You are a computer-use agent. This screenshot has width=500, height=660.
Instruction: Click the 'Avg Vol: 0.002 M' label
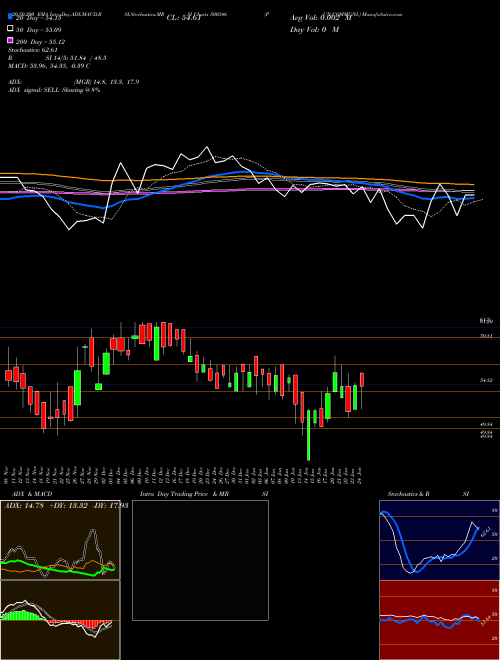point(321,18)
